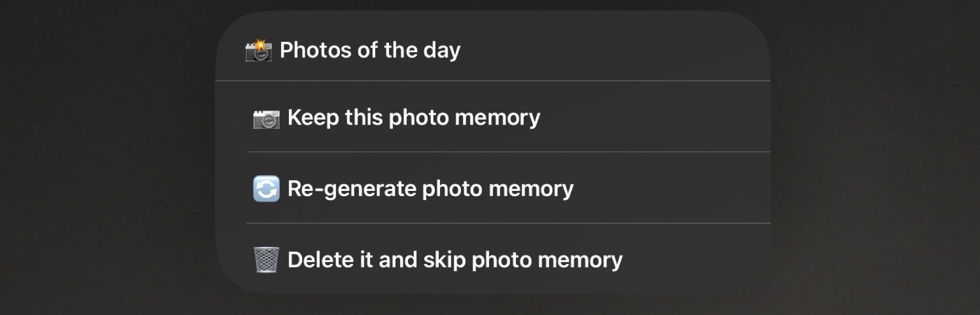Click the trash can icon
Screen dimensions: 980x315
[266, 260]
